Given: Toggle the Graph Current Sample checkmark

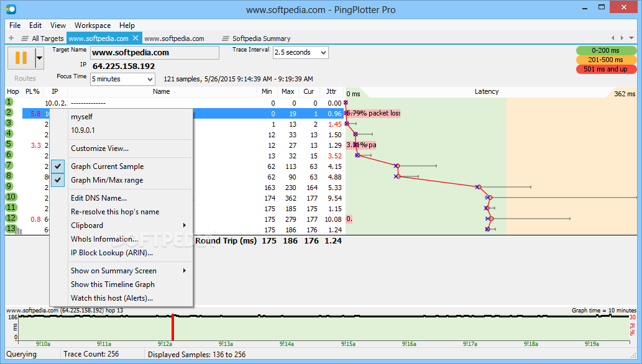Looking at the screenshot, I should click(58, 166).
